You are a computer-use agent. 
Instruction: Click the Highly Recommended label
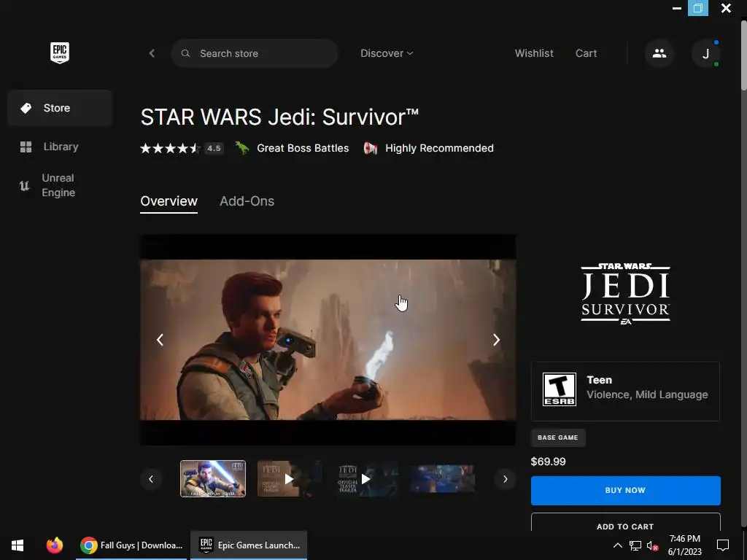439,148
